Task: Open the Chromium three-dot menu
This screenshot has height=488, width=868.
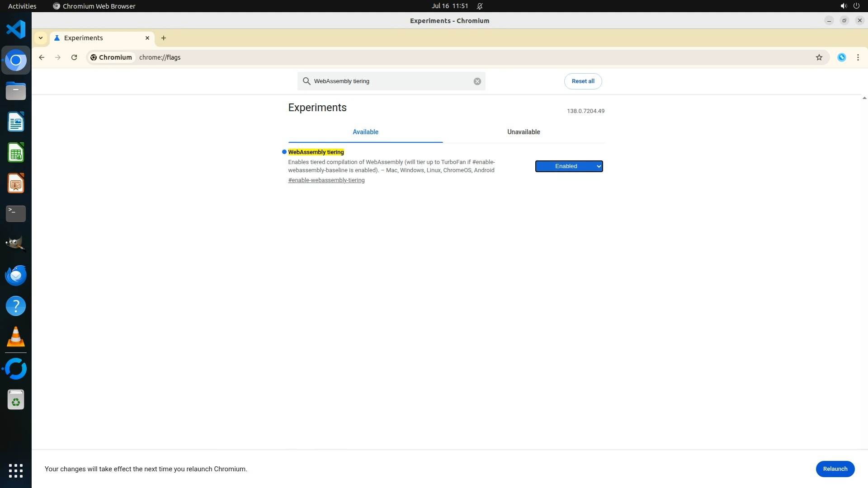Action: click(x=858, y=57)
